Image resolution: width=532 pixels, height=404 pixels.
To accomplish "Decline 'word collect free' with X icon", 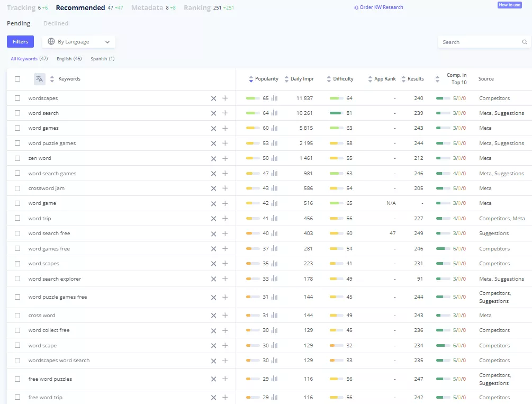I will 213,331.
